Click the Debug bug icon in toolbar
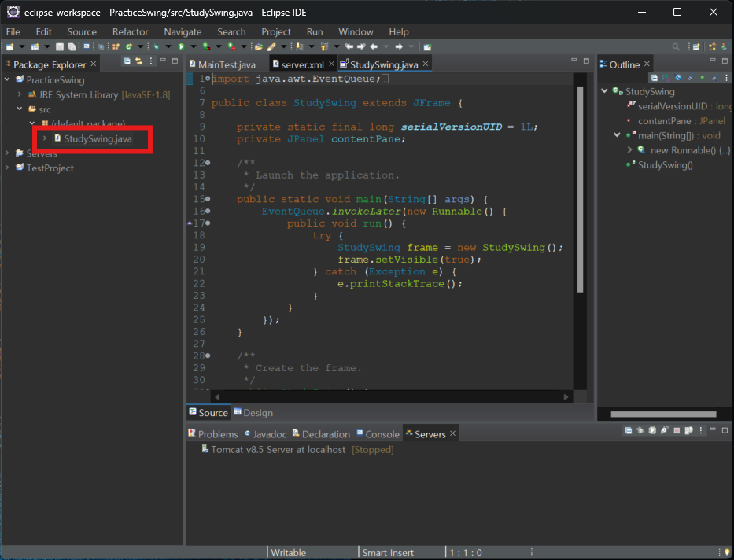This screenshot has width=734, height=560. click(x=156, y=46)
